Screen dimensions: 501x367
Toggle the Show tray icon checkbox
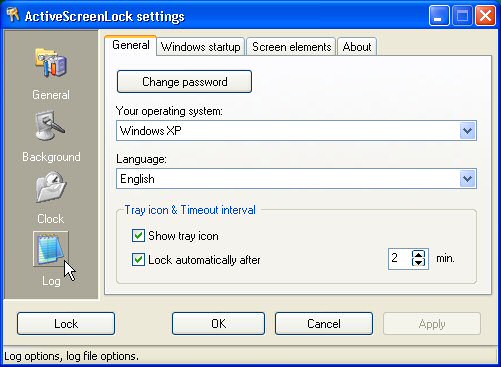138,236
